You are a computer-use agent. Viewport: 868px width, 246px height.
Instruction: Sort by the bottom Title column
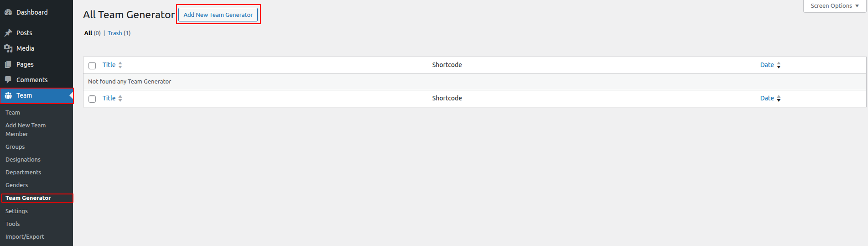[x=109, y=98]
